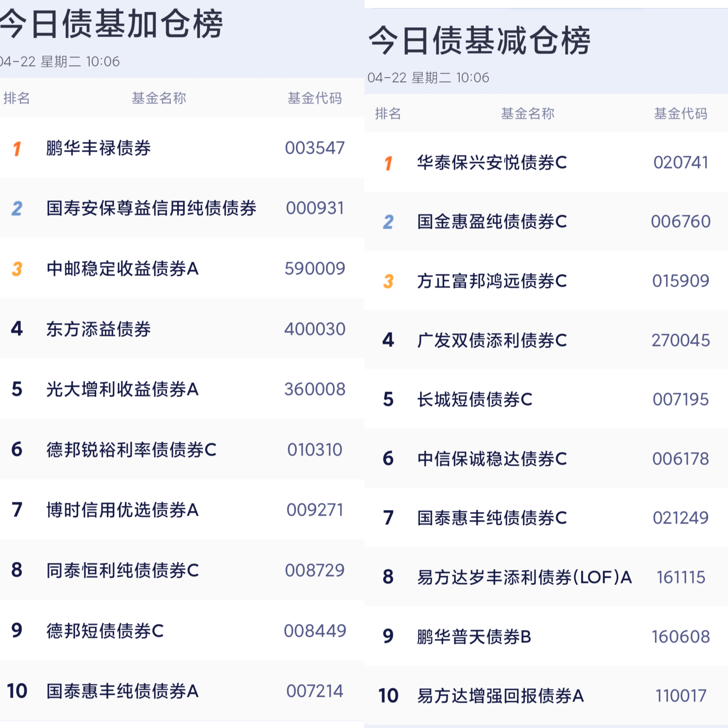Screen dimensions: 728x728
Task: Click fund code 009271
Action: [x=315, y=510]
